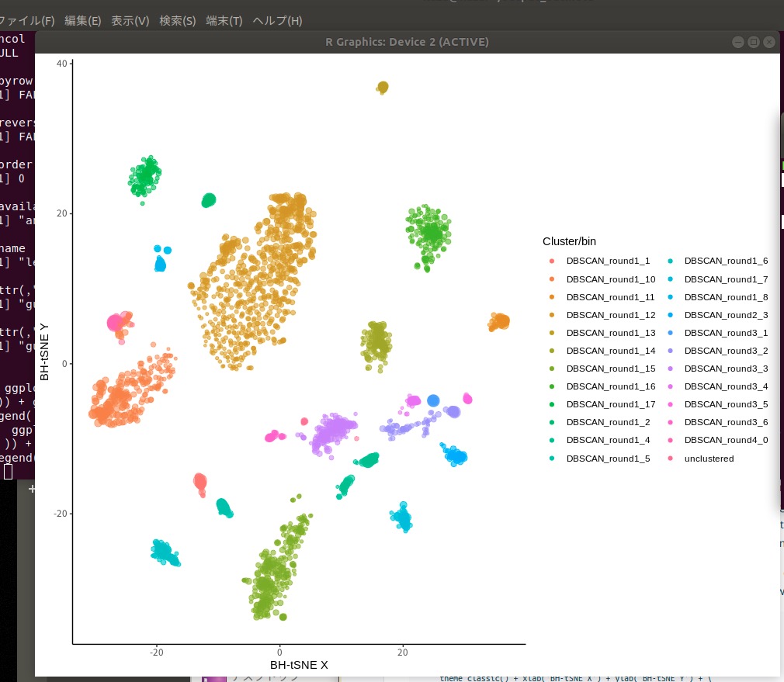
Task: Click legend swatch for DBSCAN_round1_15
Action: (x=551, y=369)
